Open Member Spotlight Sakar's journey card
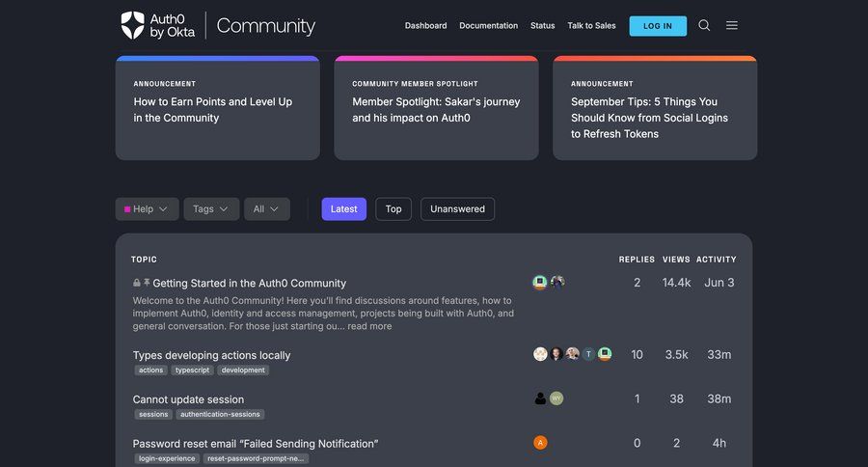The image size is (868, 467). click(x=436, y=108)
